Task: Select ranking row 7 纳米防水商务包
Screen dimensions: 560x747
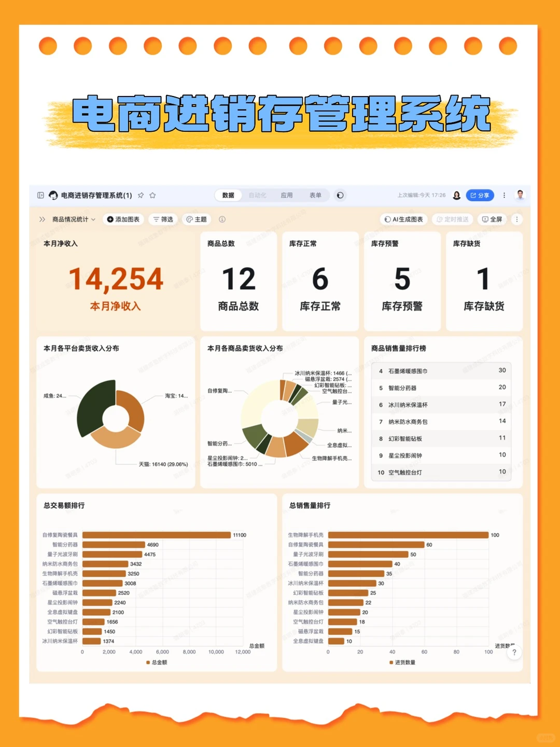Action: click(442, 422)
